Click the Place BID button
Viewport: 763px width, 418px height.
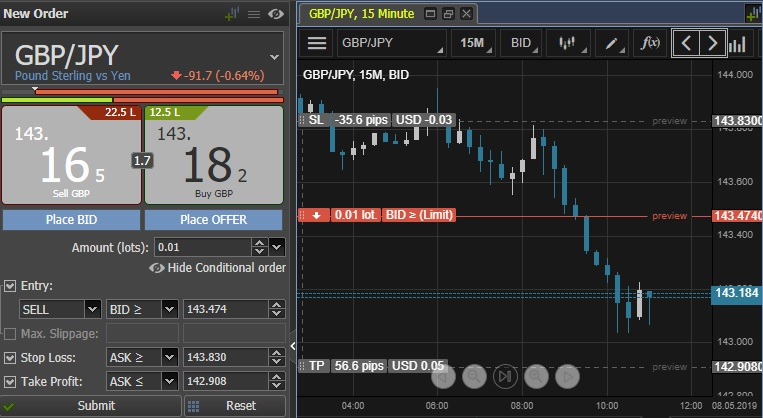click(x=72, y=220)
